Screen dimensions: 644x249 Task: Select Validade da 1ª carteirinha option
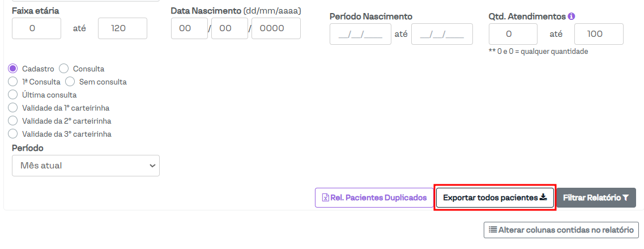coord(13,108)
